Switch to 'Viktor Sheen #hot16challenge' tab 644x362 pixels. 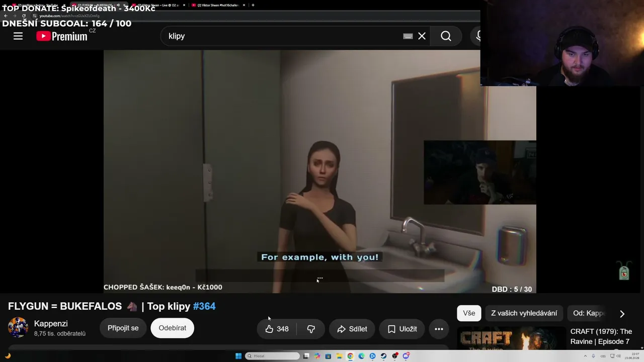[218, 5]
